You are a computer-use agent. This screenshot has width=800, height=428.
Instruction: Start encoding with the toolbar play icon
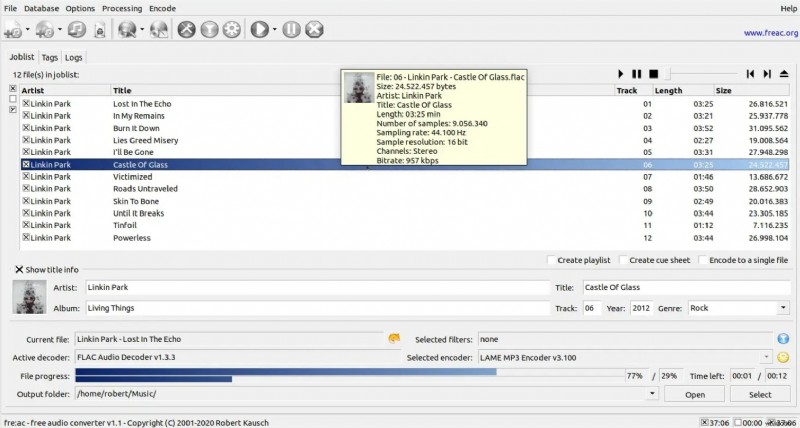point(259,30)
